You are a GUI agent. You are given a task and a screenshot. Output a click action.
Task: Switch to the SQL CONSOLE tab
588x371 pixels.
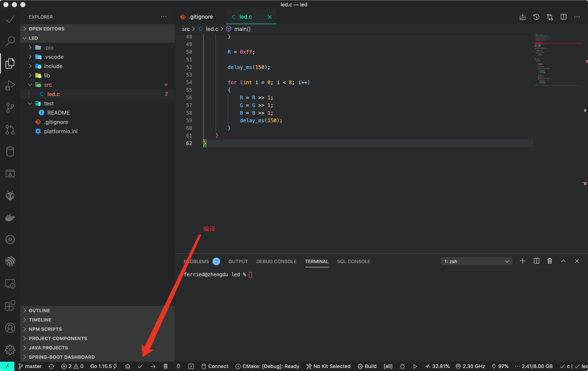pos(353,261)
